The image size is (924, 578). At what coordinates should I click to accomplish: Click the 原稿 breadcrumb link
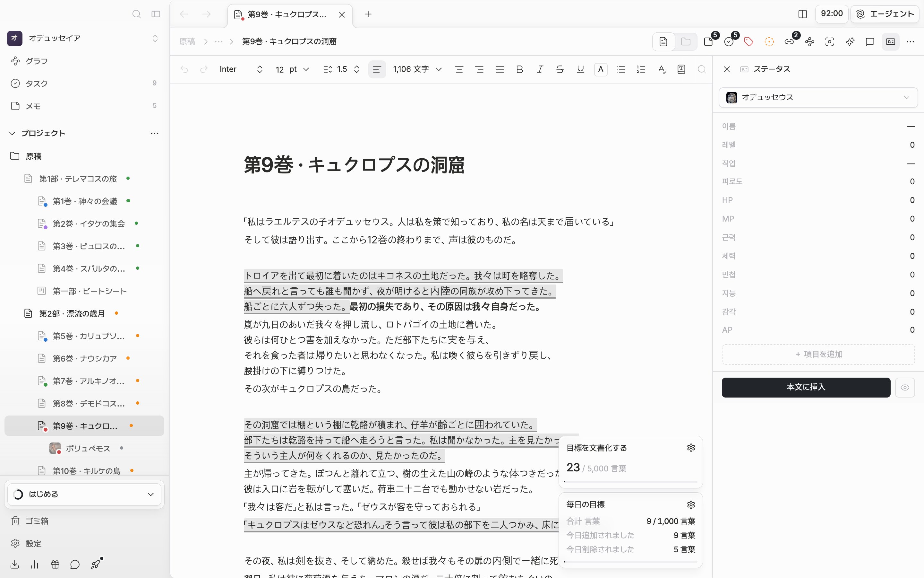click(x=187, y=41)
